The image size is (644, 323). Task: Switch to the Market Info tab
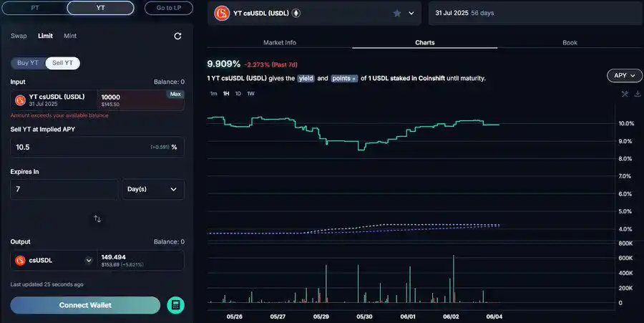tap(279, 42)
